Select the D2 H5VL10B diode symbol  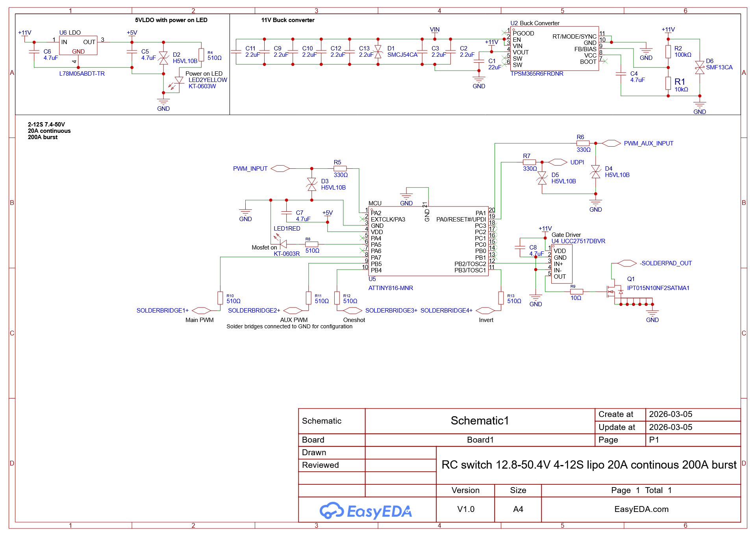click(163, 58)
